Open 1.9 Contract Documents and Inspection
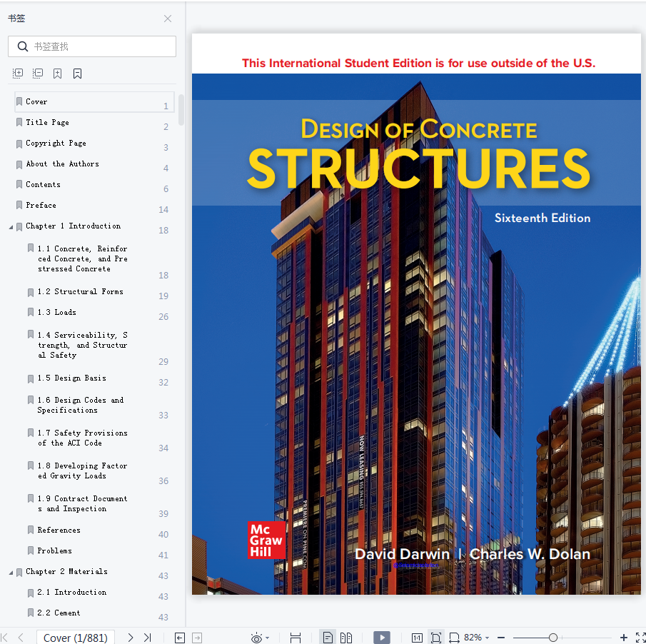The width and height of the screenshot is (646, 644). click(82, 503)
